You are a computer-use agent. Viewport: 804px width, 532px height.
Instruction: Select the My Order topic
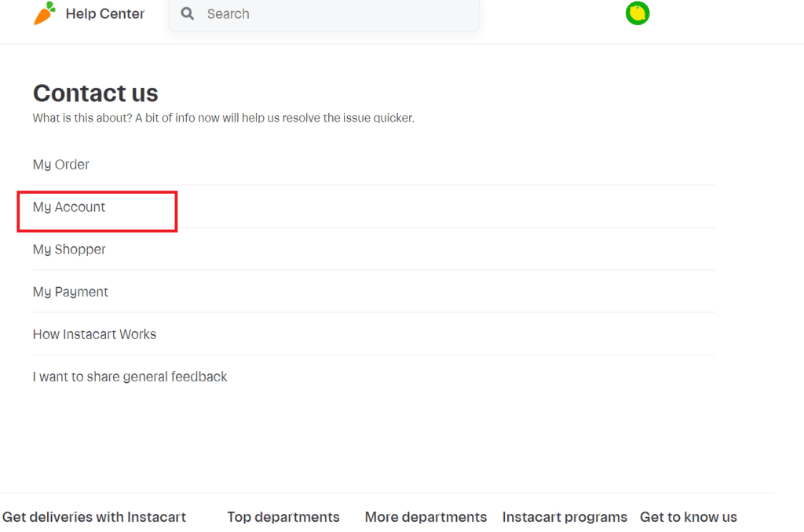click(x=373, y=165)
